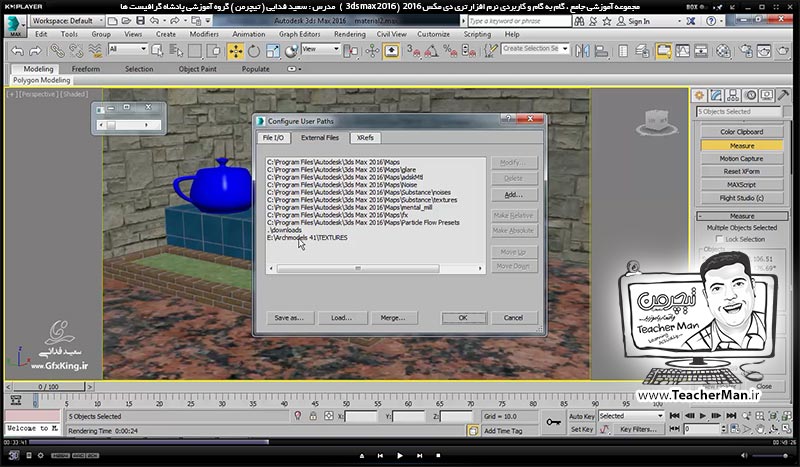Open the View reference coordinate dropdown
800x467 pixels.
pyautogui.click(x=320, y=49)
